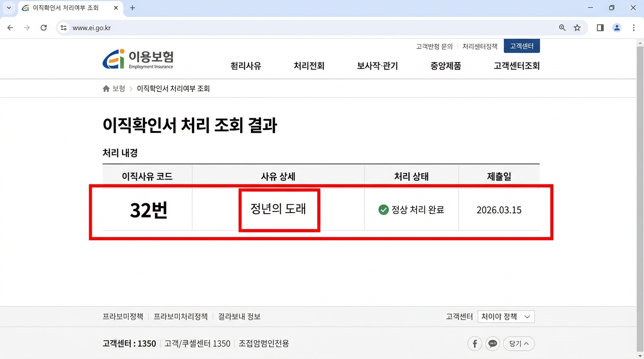Select the 처리전회 menu item
This screenshot has height=359, width=644.
click(308, 66)
